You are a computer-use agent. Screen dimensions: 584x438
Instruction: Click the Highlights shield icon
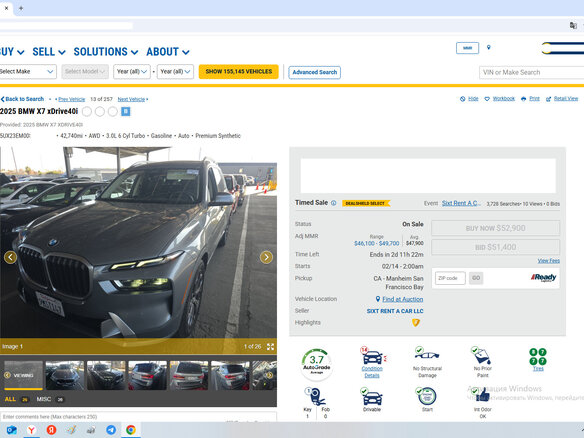[416, 323]
